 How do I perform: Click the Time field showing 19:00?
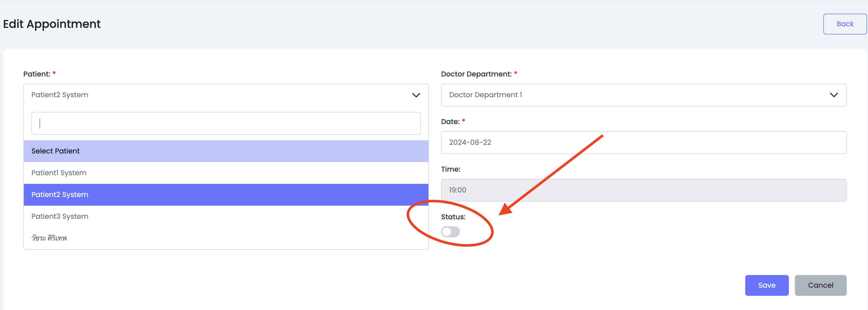644,190
